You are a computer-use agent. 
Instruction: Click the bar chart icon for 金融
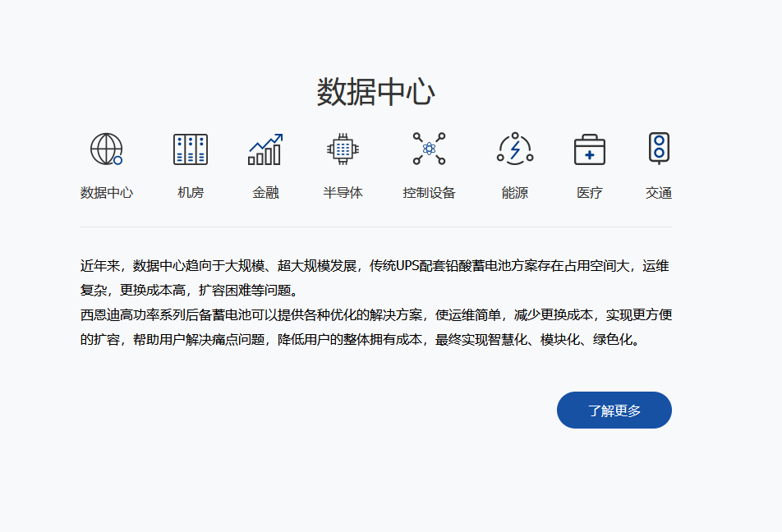(x=265, y=149)
